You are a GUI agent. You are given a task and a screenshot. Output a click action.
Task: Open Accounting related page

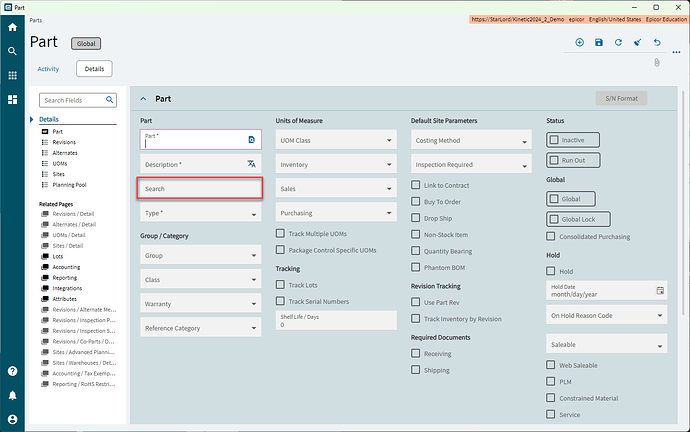66,267
